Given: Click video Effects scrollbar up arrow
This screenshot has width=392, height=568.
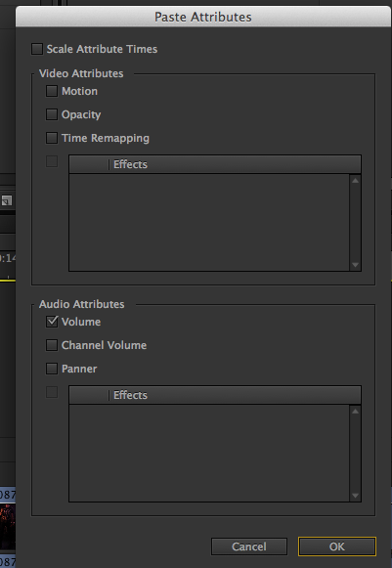Looking at the screenshot, I should point(355,180).
